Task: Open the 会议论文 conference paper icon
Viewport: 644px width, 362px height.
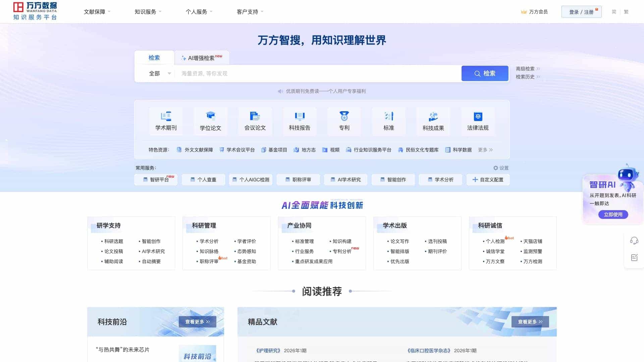Action: click(x=255, y=116)
